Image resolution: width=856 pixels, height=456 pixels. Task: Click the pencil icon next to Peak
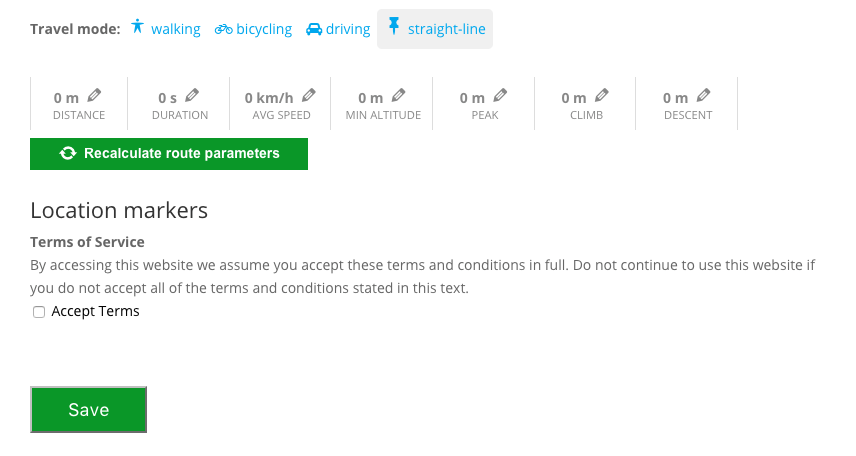(x=500, y=95)
